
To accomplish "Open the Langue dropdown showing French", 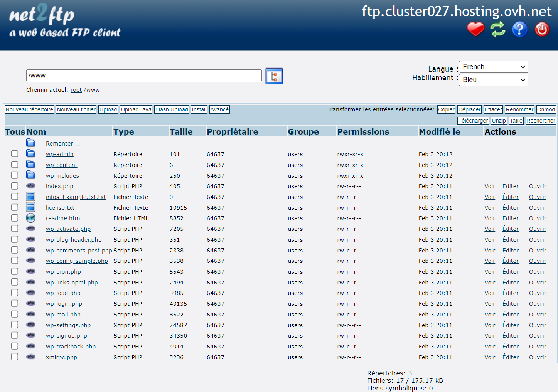I will pos(493,67).
